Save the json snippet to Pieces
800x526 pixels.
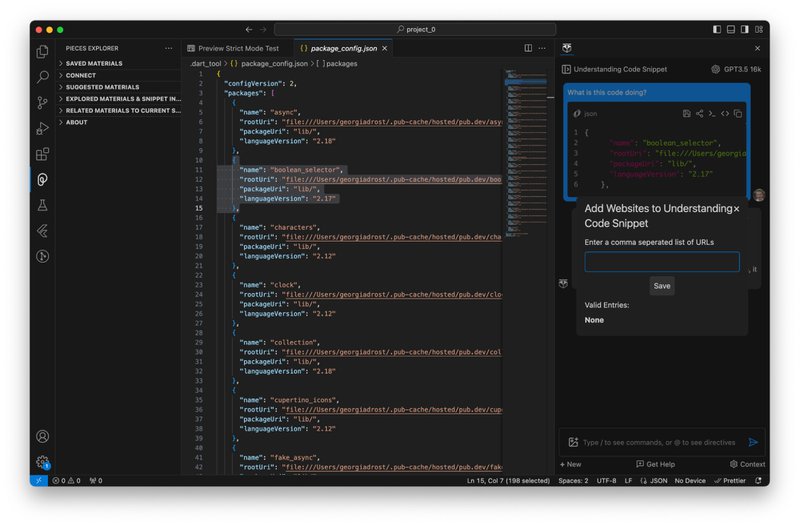pyautogui.click(x=687, y=113)
